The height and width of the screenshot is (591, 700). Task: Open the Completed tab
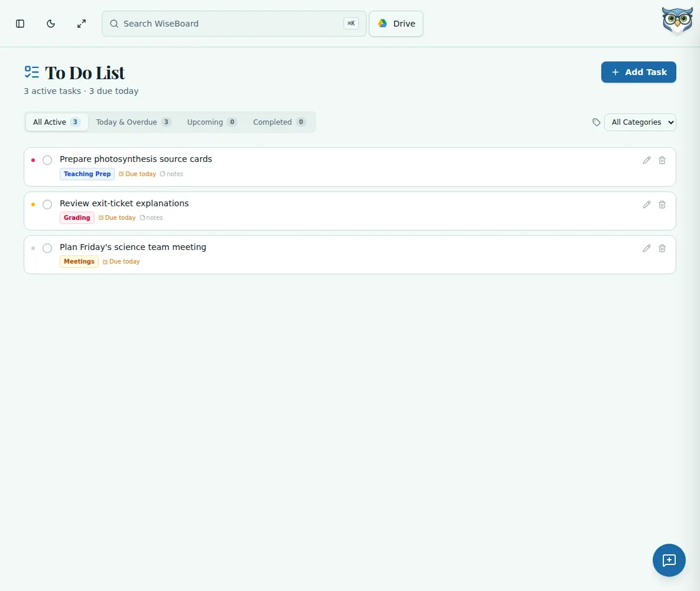click(x=280, y=122)
